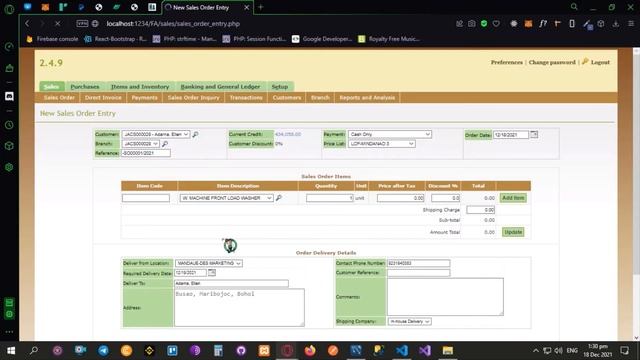Open the branch search magnifier icon
Screen dimensions: 640x360
click(165, 144)
